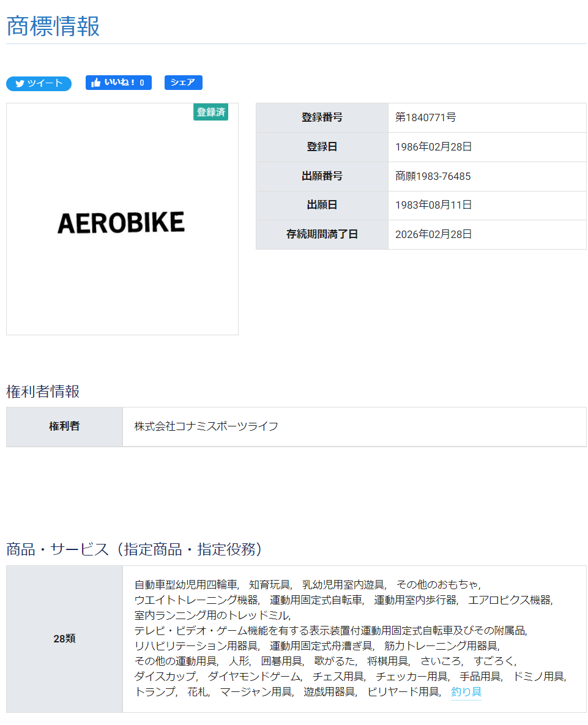Click 運動用固定式舟漕ぎ具 in goods list
588x725 pixels.
point(321,646)
